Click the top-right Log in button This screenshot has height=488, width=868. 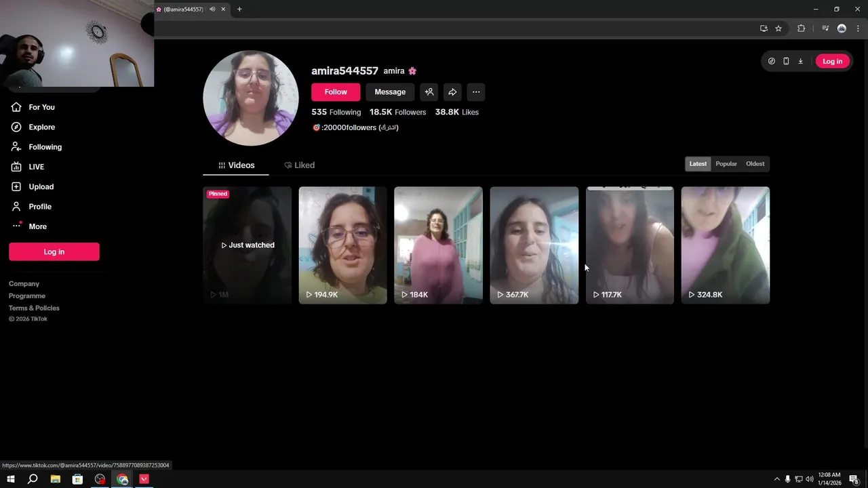coord(832,61)
